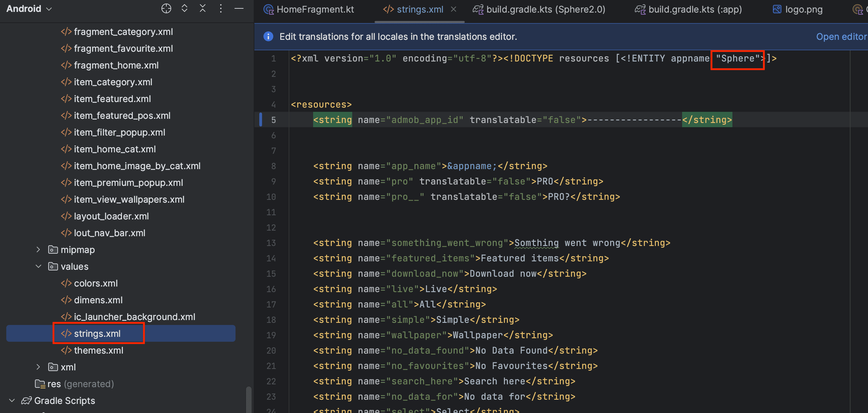Image resolution: width=868 pixels, height=413 pixels.
Task: Click the Collapse All icon in project panel
Action: tap(203, 8)
